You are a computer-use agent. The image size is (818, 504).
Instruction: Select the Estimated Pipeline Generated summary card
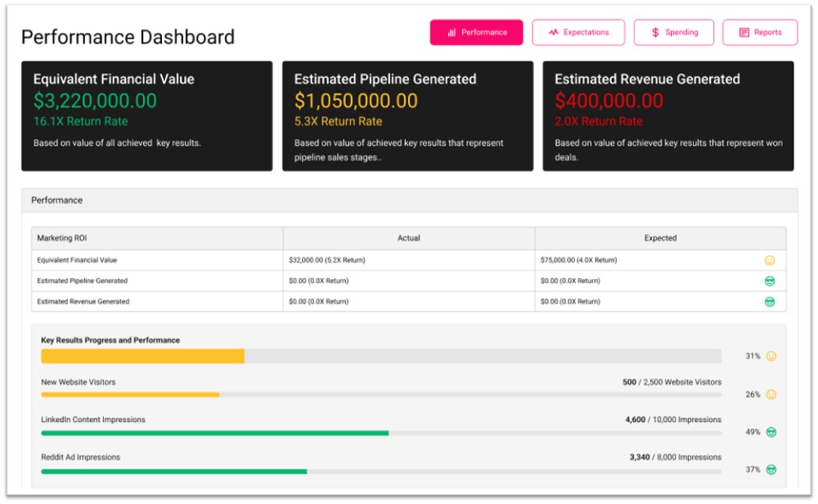pos(407,116)
